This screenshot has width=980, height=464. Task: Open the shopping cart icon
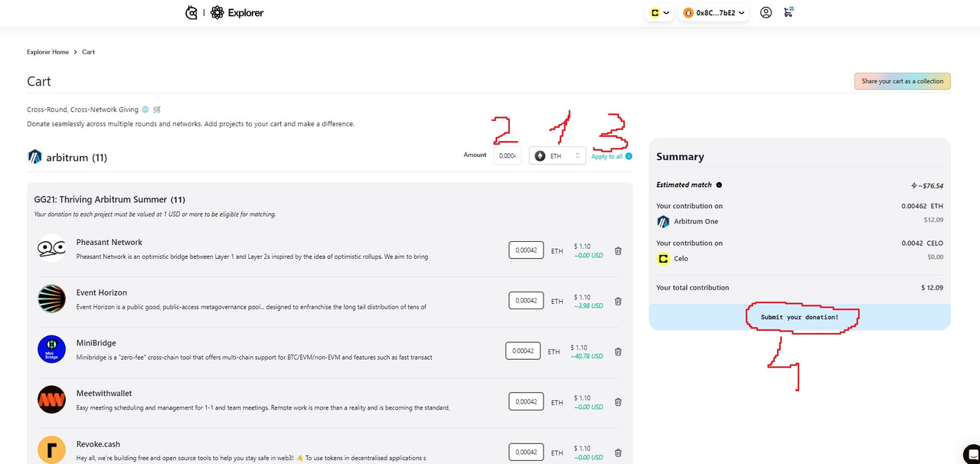click(788, 12)
